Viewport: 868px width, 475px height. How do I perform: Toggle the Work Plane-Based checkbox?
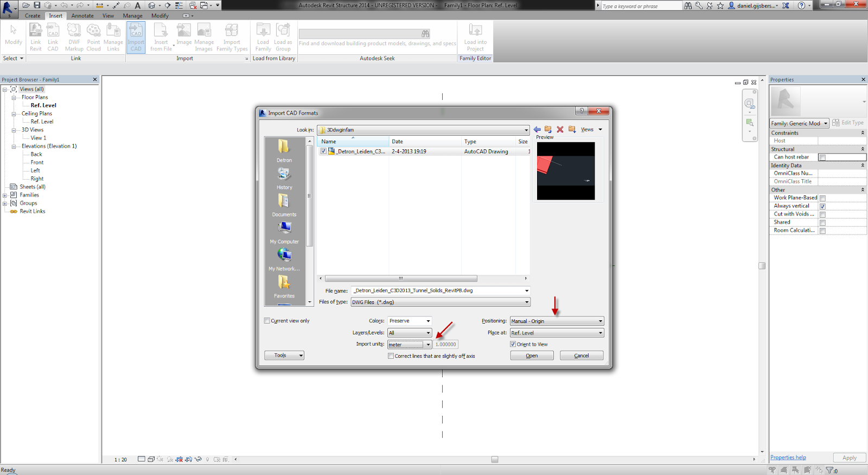click(822, 198)
